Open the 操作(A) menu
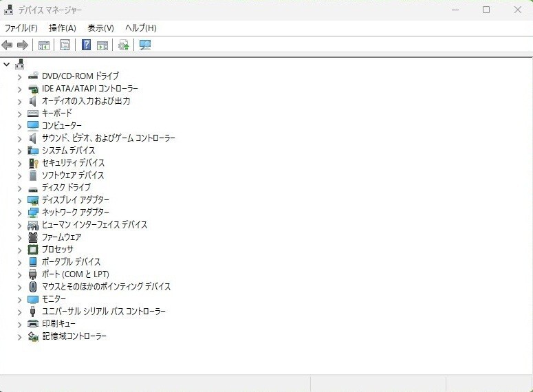This screenshot has height=392, width=533. coord(63,28)
